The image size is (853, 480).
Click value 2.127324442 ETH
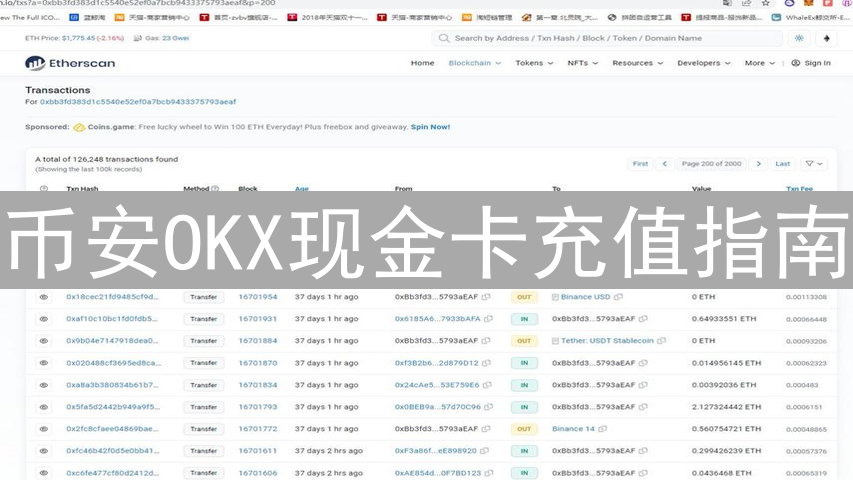point(726,407)
